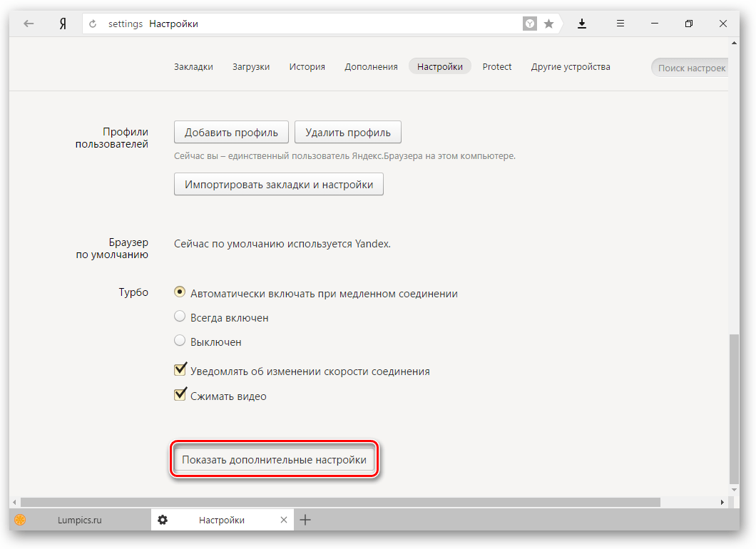Open the Дополнения section
The height and width of the screenshot is (549, 756).
[x=371, y=66]
